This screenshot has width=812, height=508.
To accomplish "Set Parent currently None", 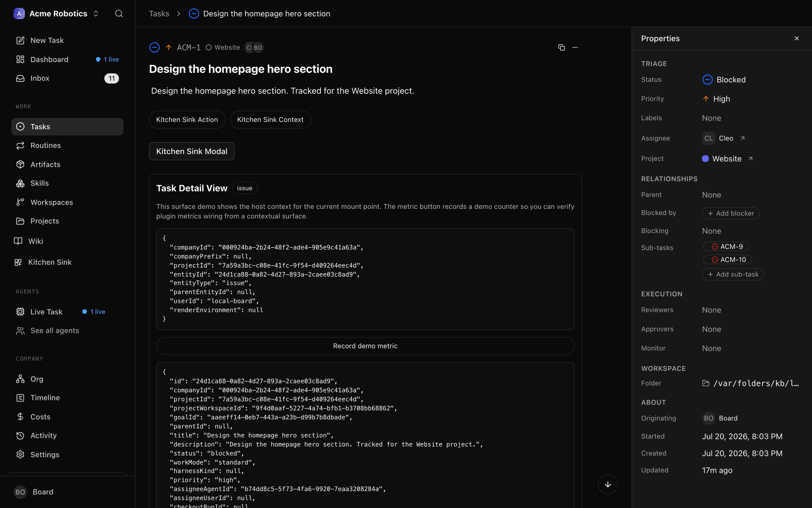I will pyautogui.click(x=712, y=195).
